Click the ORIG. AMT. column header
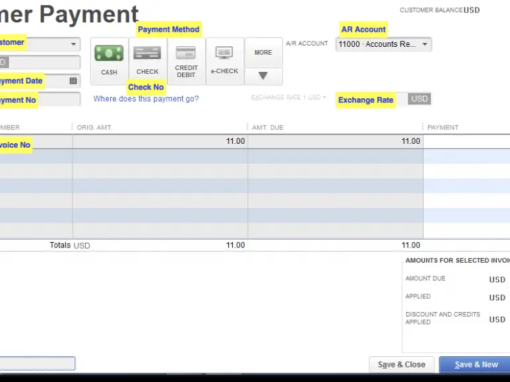Image resolution: width=510 pixels, height=382 pixels. point(94,127)
